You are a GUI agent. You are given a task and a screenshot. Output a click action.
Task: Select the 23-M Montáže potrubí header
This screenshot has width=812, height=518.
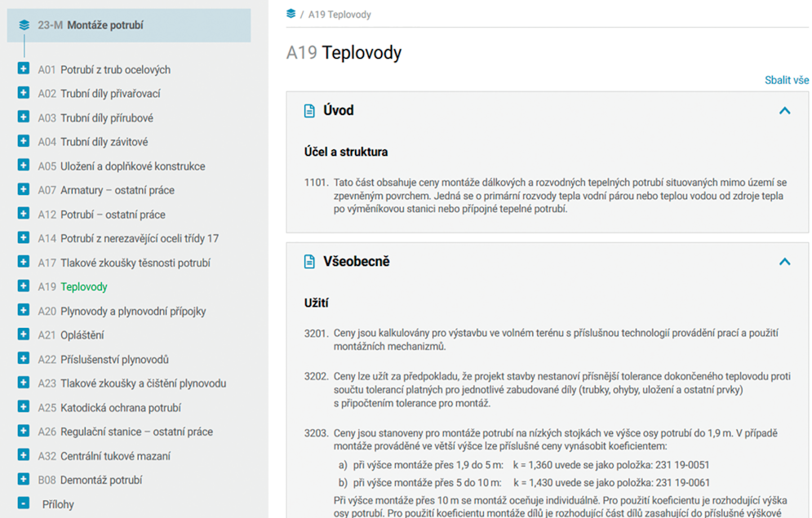129,24
